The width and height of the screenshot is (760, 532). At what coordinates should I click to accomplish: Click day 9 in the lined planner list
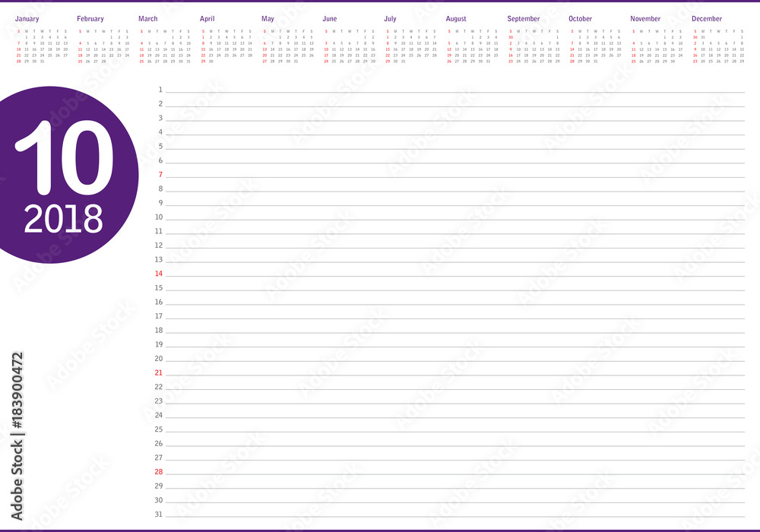pos(160,203)
